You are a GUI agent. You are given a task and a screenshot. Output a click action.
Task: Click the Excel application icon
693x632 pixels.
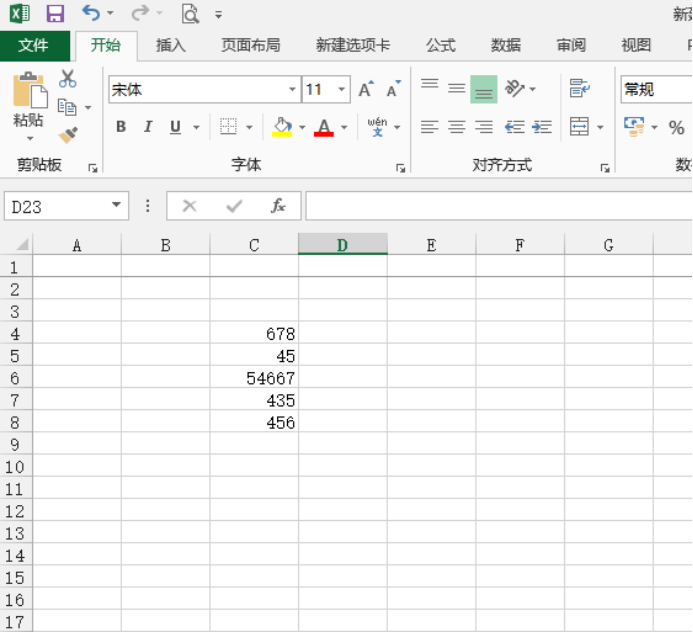pyautogui.click(x=19, y=14)
